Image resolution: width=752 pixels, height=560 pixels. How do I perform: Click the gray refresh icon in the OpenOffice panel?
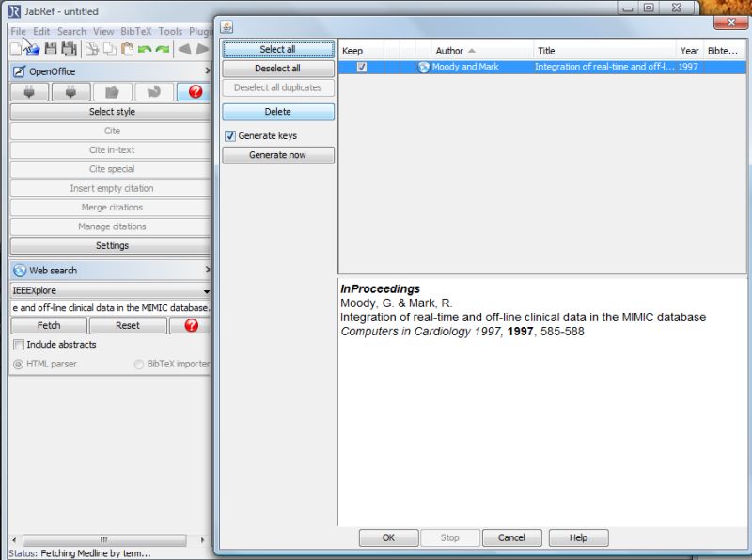point(154,91)
